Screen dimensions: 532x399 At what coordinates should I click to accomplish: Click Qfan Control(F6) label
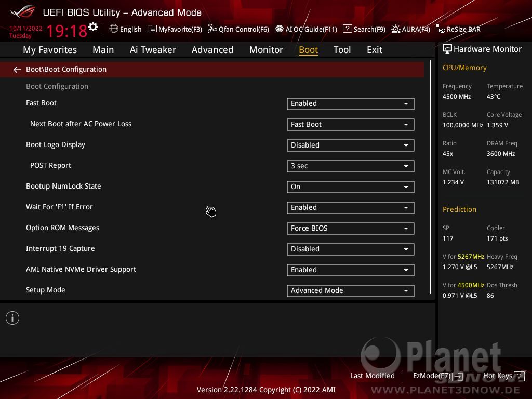pos(244,29)
